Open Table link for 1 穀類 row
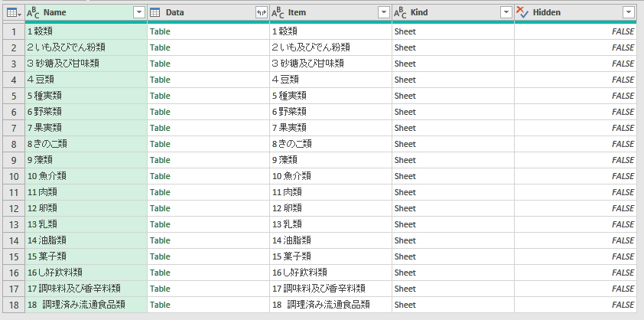 click(160, 31)
